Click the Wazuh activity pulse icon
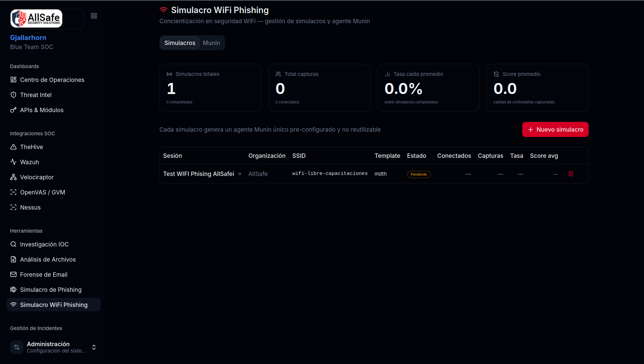 tap(13, 162)
